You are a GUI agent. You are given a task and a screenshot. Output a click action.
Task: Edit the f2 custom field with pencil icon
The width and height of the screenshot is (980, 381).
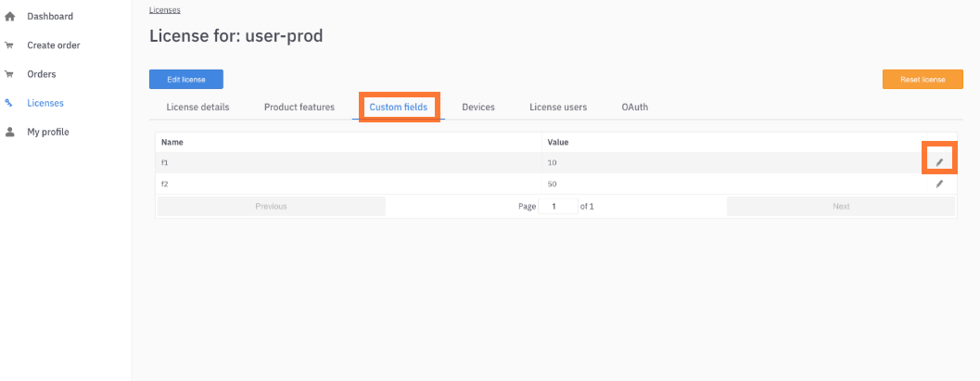[938, 184]
